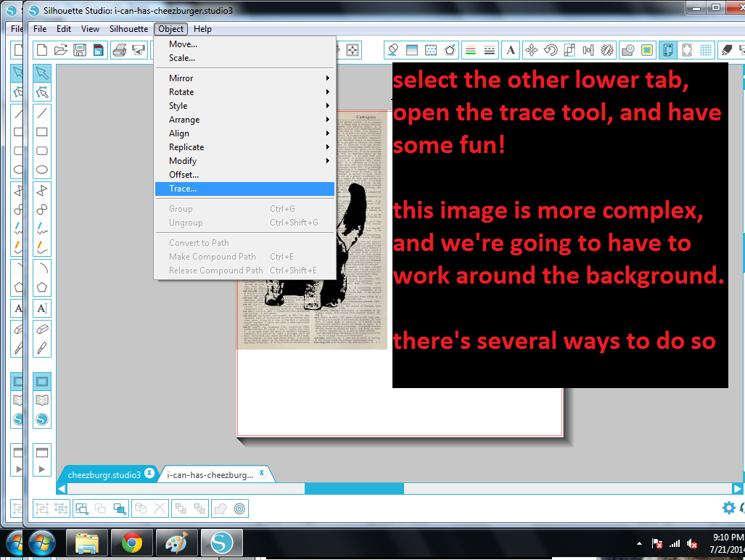Open the Fill Pattern panel
This screenshot has width=745, height=560.
click(x=431, y=50)
